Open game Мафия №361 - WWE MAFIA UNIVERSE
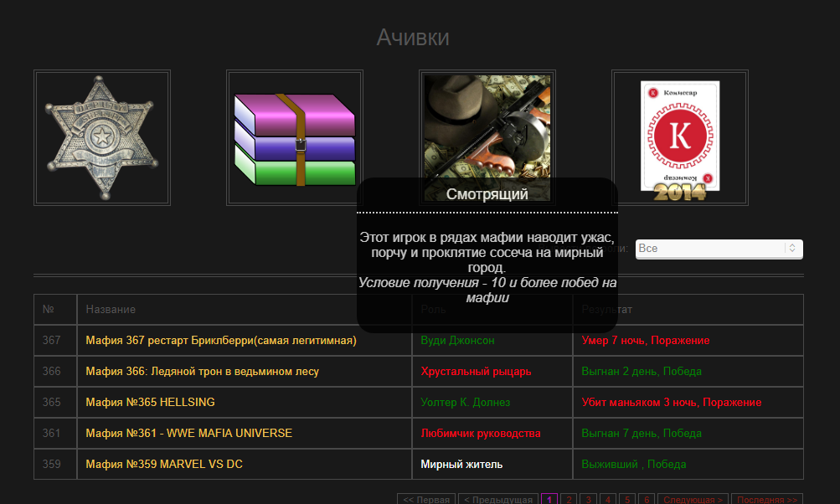This screenshot has height=504, width=840. pos(188,434)
